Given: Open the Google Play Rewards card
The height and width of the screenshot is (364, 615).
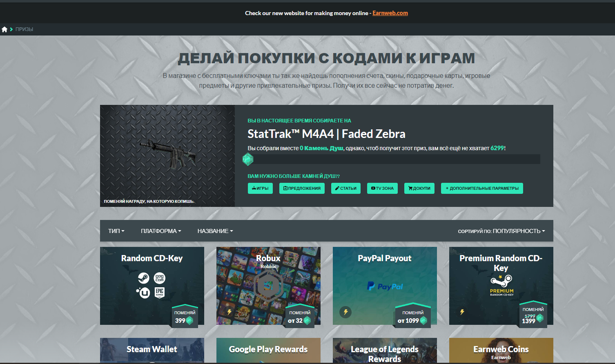Looking at the screenshot, I should [x=268, y=350].
